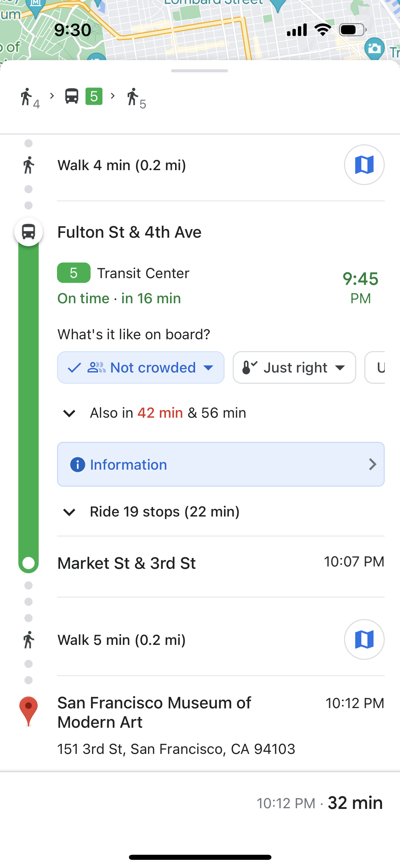400x868 pixels.
Task: Expand the also in 42 min departures
Action: [69, 413]
